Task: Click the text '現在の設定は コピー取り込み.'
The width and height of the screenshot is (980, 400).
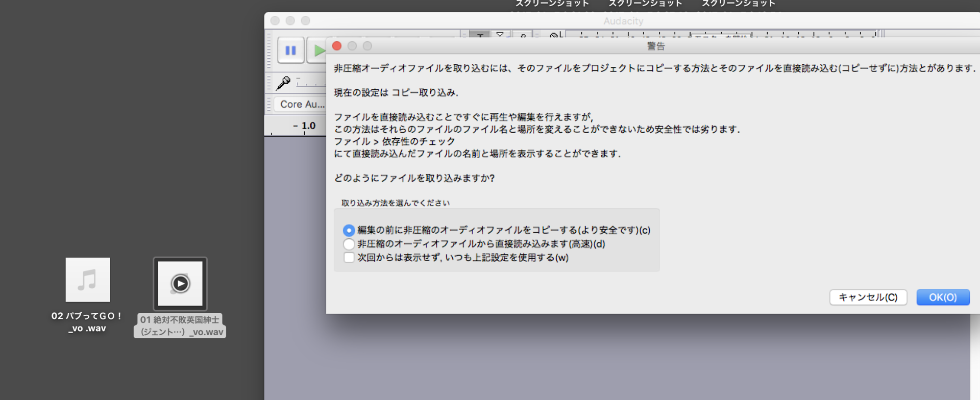Action: tap(396, 92)
